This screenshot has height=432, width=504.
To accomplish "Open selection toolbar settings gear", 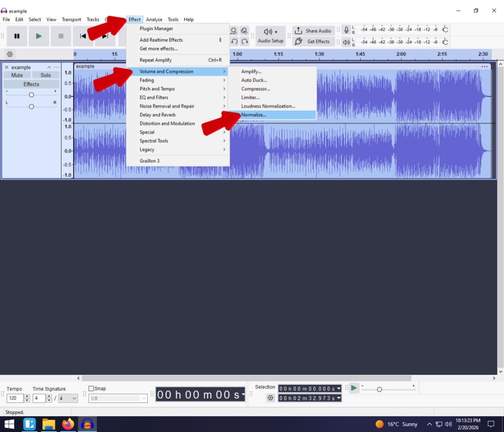I will 270,398.
